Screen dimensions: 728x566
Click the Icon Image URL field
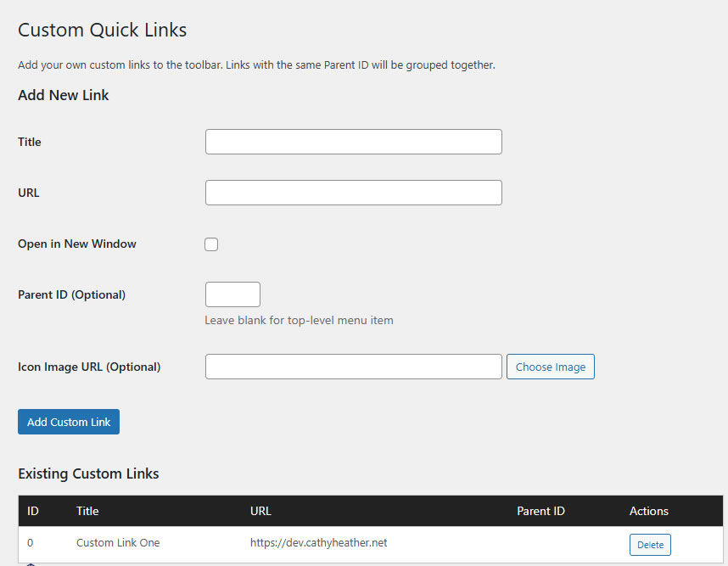(x=353, y=367)
